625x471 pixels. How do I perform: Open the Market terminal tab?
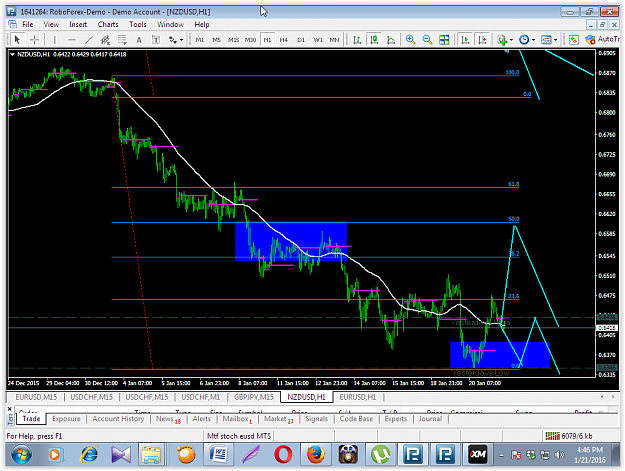(x=279, y=419)
